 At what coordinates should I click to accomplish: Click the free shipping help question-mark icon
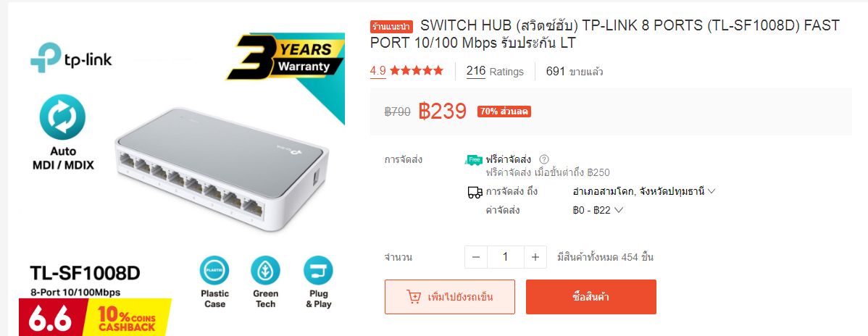(x=543, y=159)
